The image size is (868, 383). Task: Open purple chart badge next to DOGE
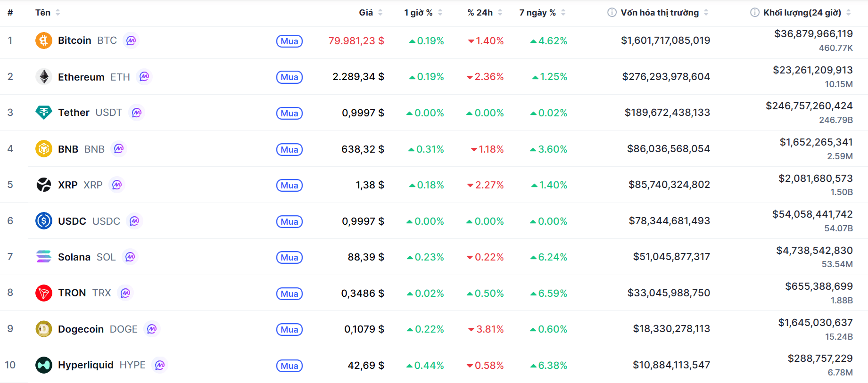(152, 329)
